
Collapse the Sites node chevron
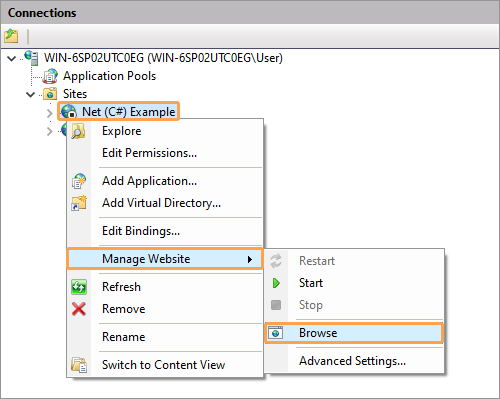[30, 95]
